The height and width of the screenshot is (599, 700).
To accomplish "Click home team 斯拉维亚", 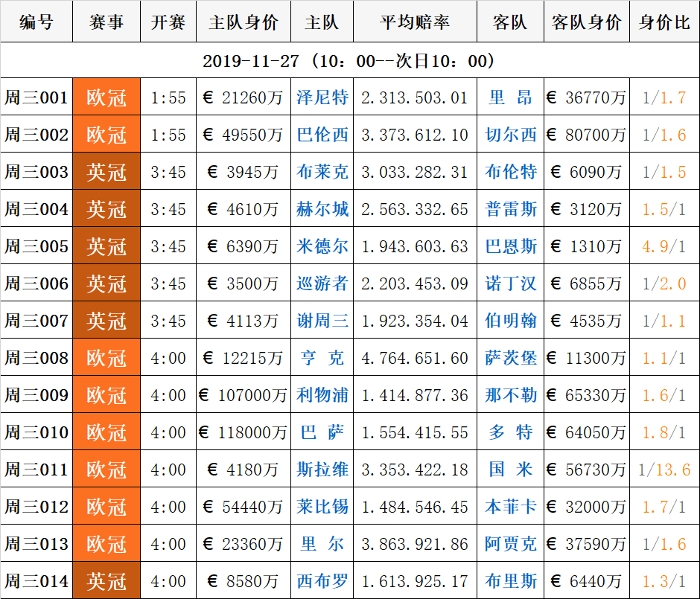I will click(x=322, y=470).
